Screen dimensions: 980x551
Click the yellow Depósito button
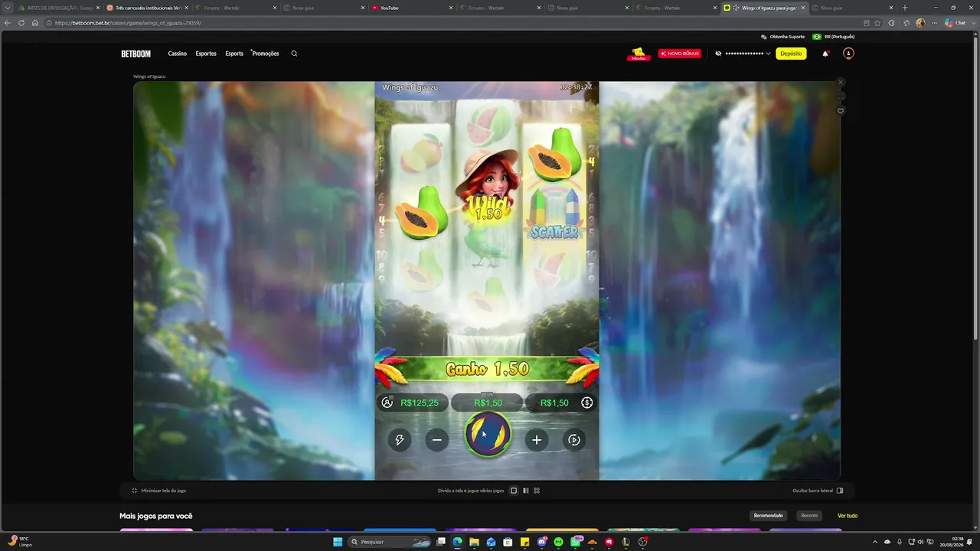(791, 54)
